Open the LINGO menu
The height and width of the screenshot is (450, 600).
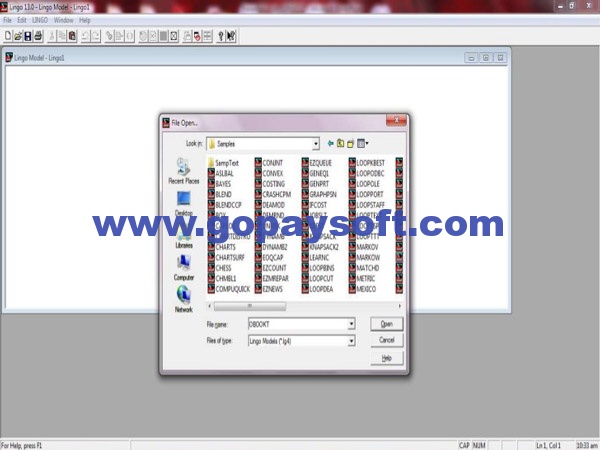point(40,20)
